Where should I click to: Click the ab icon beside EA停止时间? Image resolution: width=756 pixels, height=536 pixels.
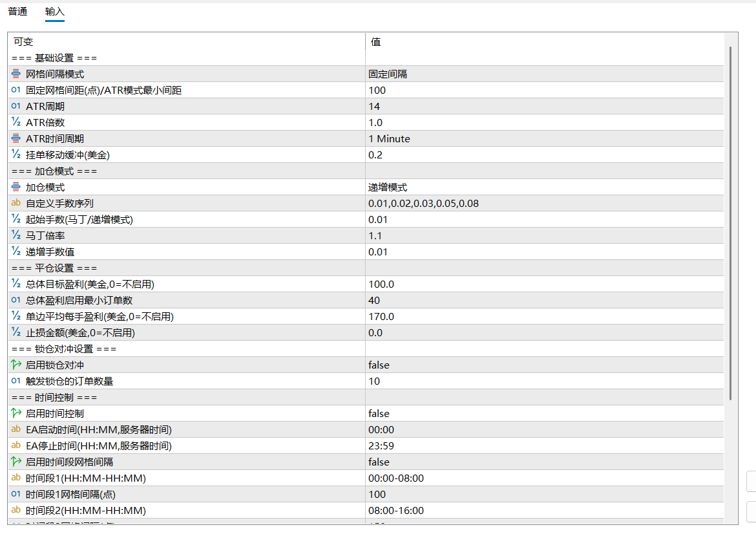(16, 445)
